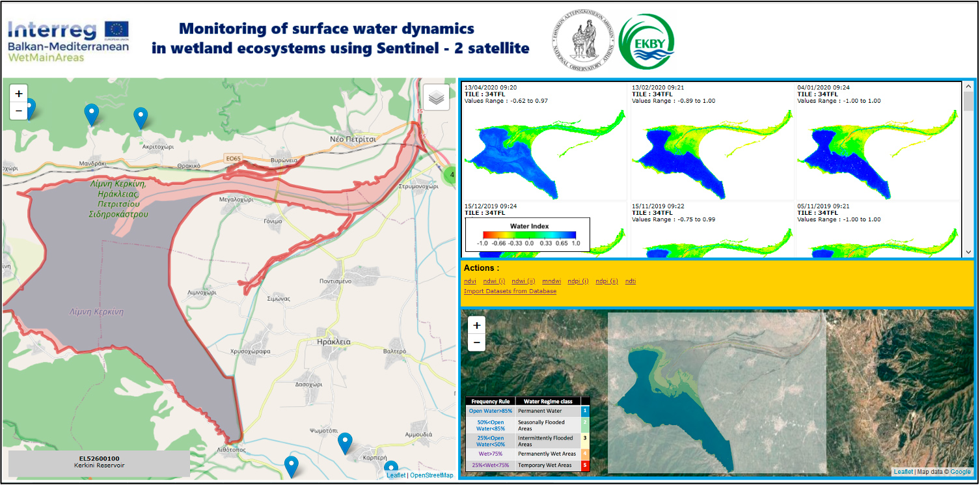The height and width of the screenshot is (485, 980).
Task: Click the 15/12/2019 09:24 date label
Action: 491,206
